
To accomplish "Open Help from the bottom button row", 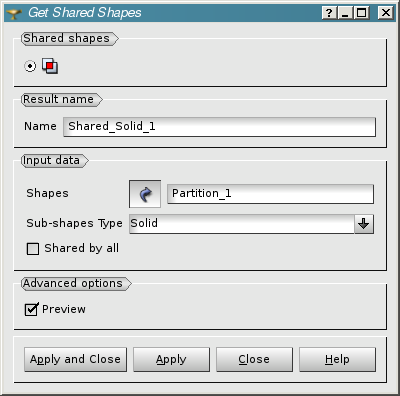I will click(x=337, y=359).
